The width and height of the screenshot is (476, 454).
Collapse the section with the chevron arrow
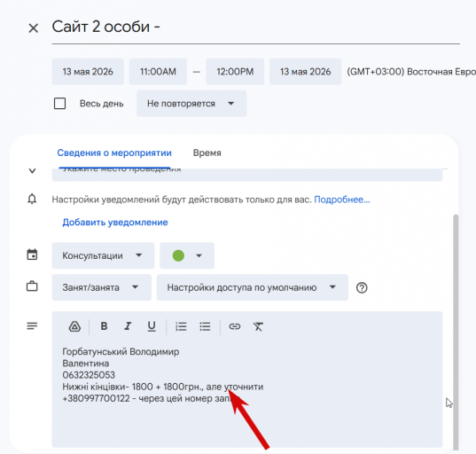pos(32,170)
